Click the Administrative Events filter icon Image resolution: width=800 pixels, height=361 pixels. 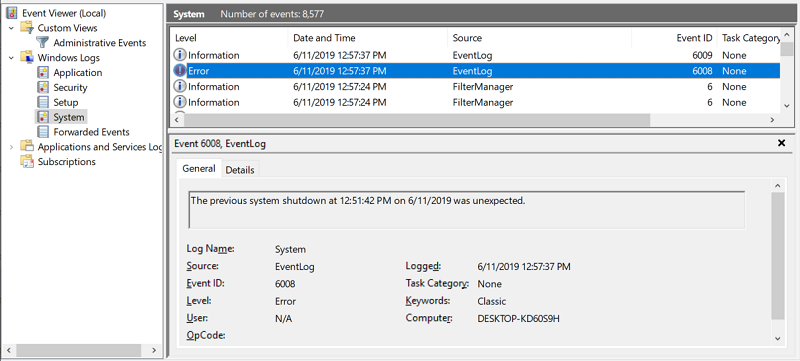tap(43, 43)
